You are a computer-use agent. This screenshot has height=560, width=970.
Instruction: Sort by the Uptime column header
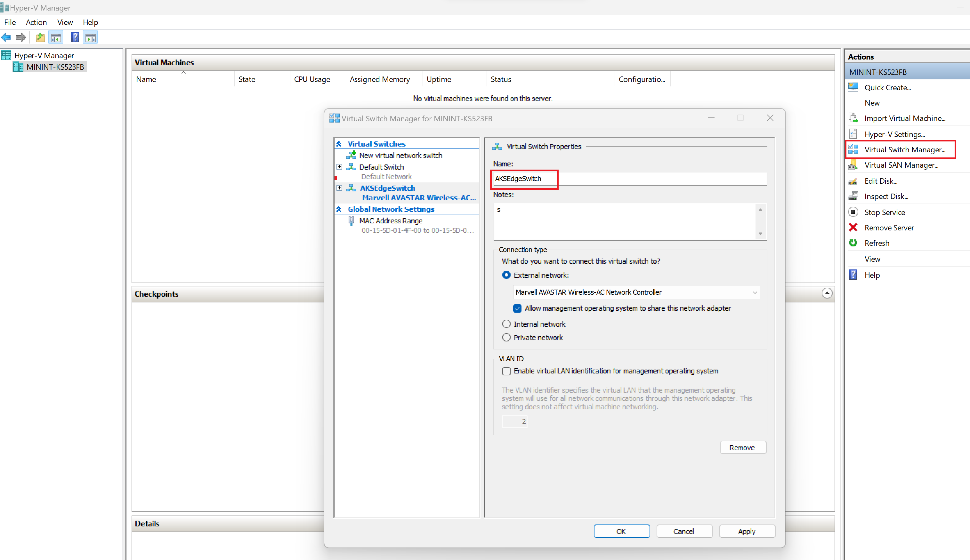click(454, 79)
